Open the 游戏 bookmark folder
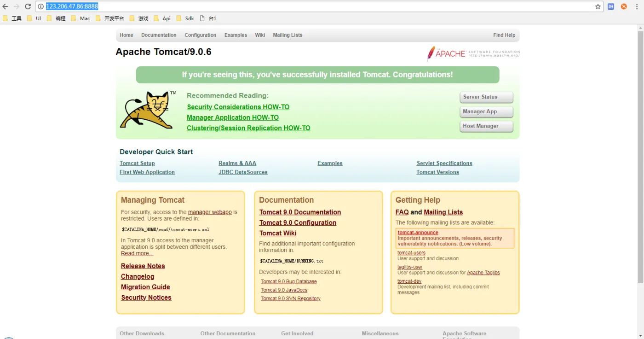 coord(139,18)
